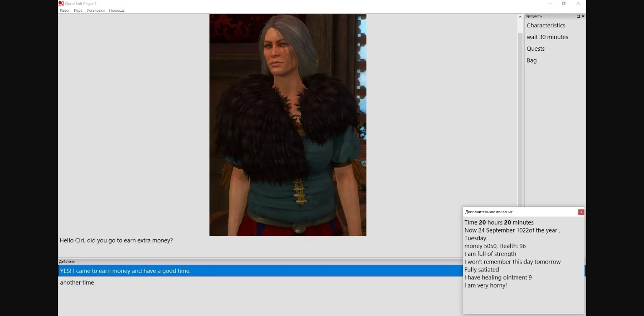Open the Помощь menu
The width and height of the screenshot is (644, 316).
pos(117,10)
